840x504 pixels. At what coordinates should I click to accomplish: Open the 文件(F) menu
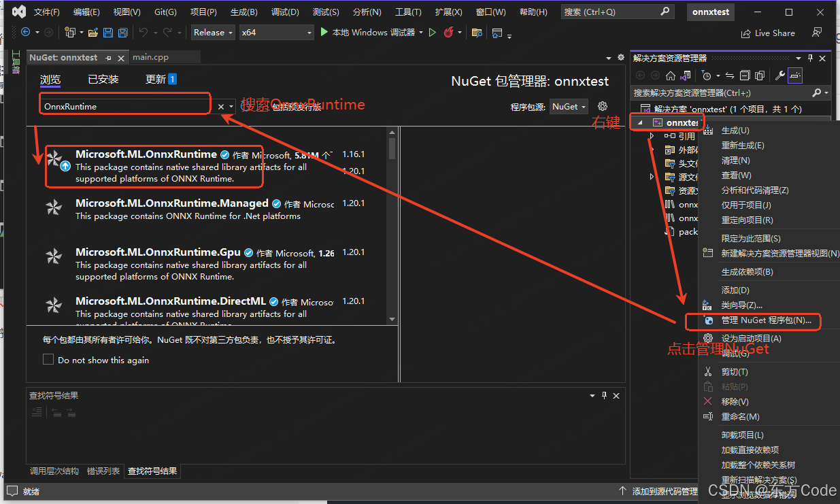pos(47,12)
